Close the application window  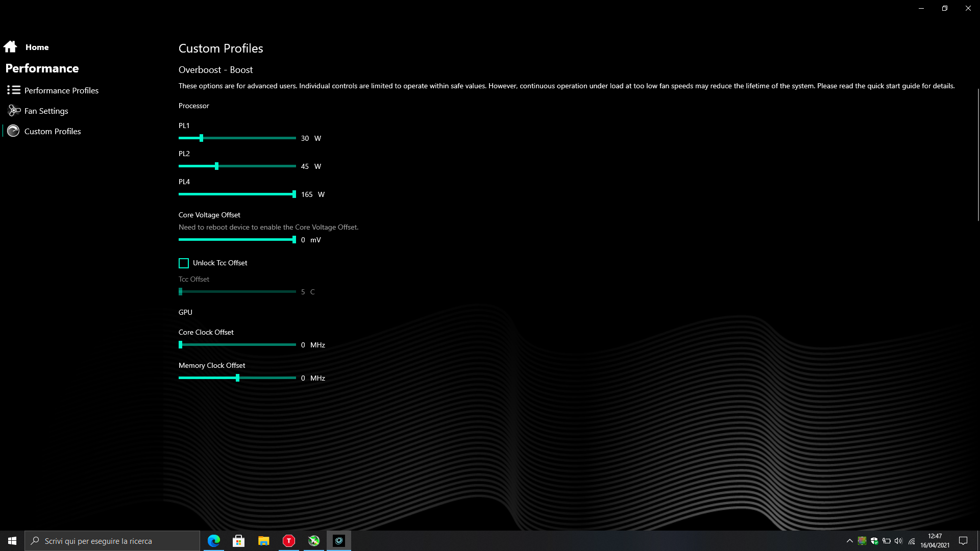pos(968,8)
